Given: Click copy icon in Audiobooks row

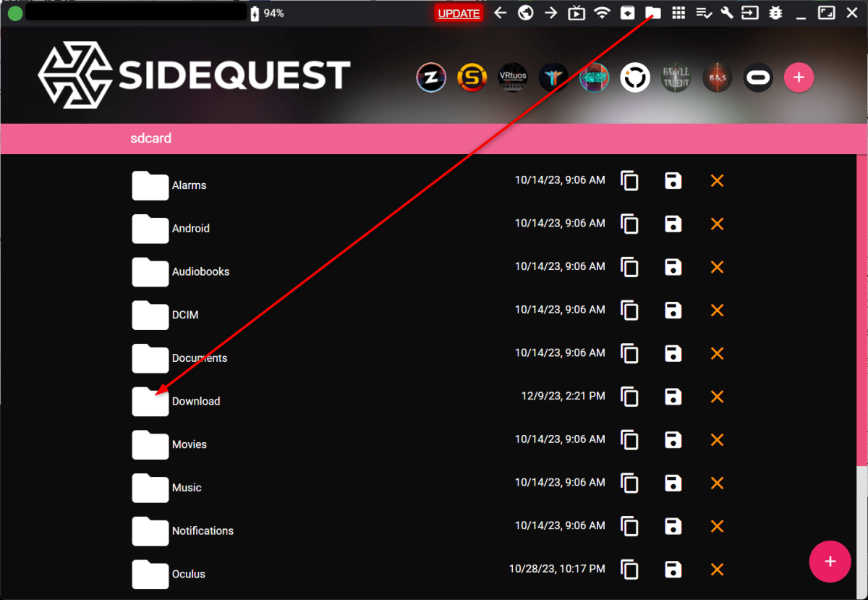Looking at the screenshot, I should (630, 268).
